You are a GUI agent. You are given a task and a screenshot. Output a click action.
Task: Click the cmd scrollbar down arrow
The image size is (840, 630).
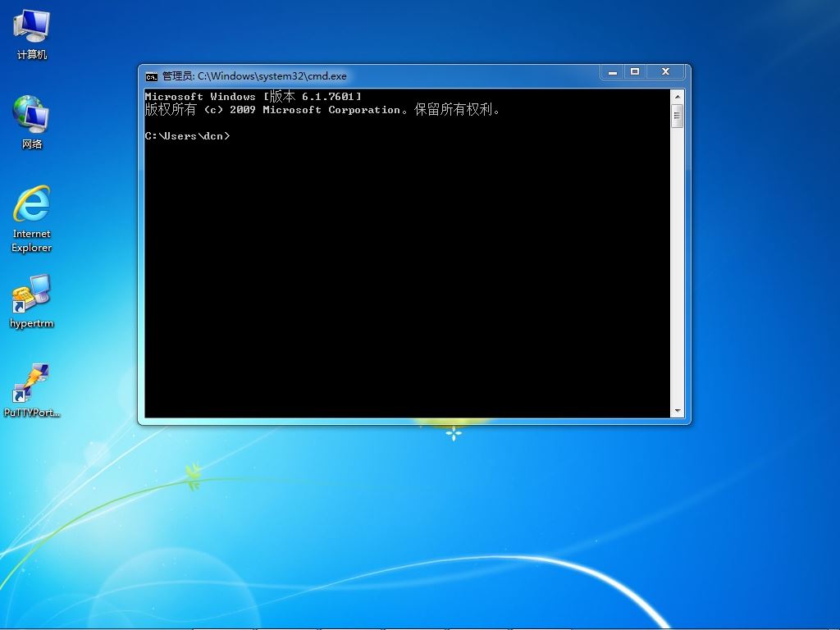tap(677, 411)
